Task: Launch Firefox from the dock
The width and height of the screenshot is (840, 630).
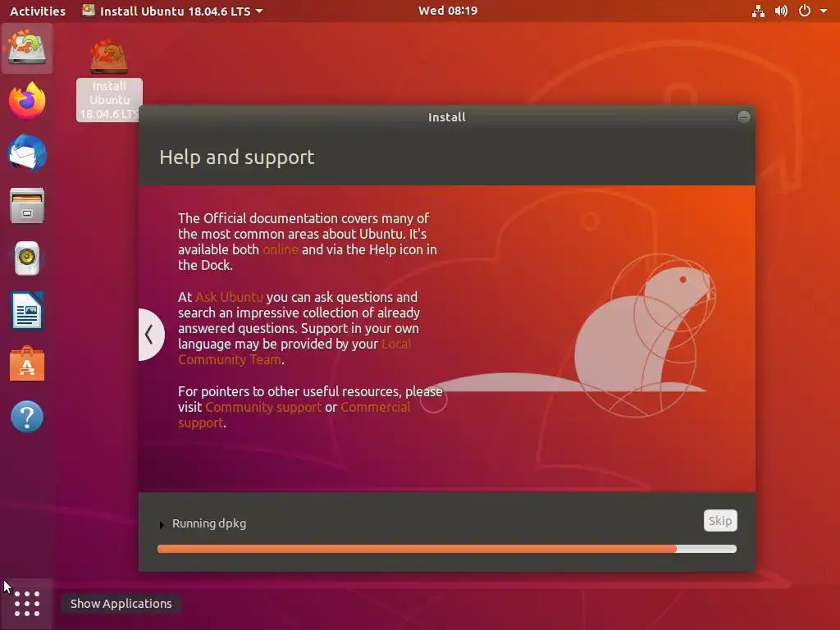Action: click(x=27, y=100)
